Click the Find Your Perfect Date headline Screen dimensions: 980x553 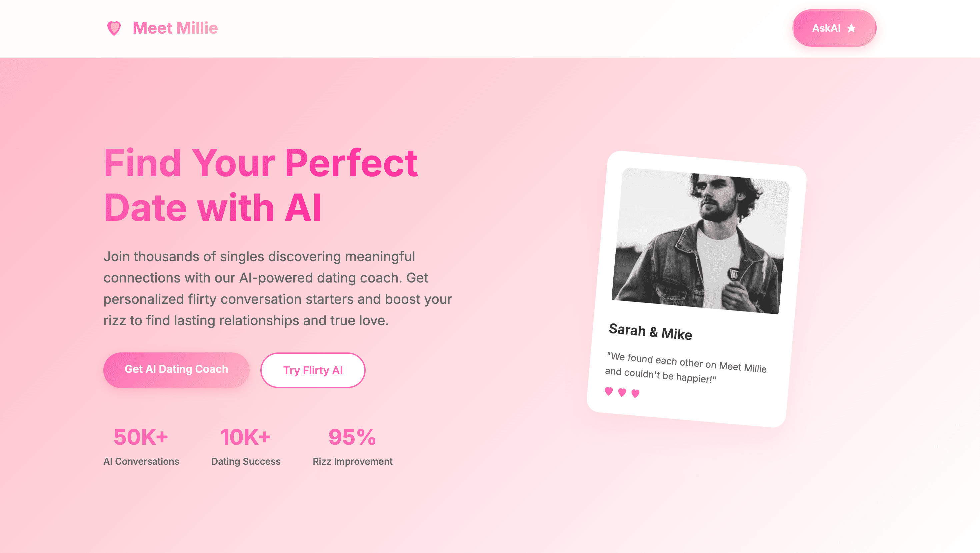[x=261, y=185]
